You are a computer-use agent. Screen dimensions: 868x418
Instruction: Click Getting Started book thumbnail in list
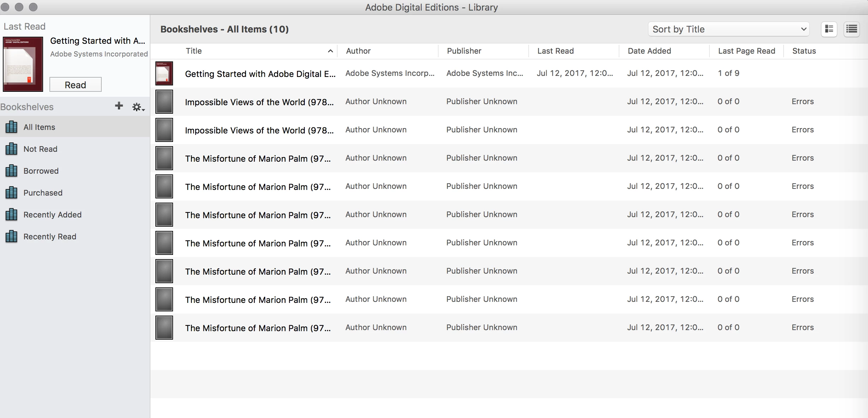pyautogui.click(x=164, y=73)
